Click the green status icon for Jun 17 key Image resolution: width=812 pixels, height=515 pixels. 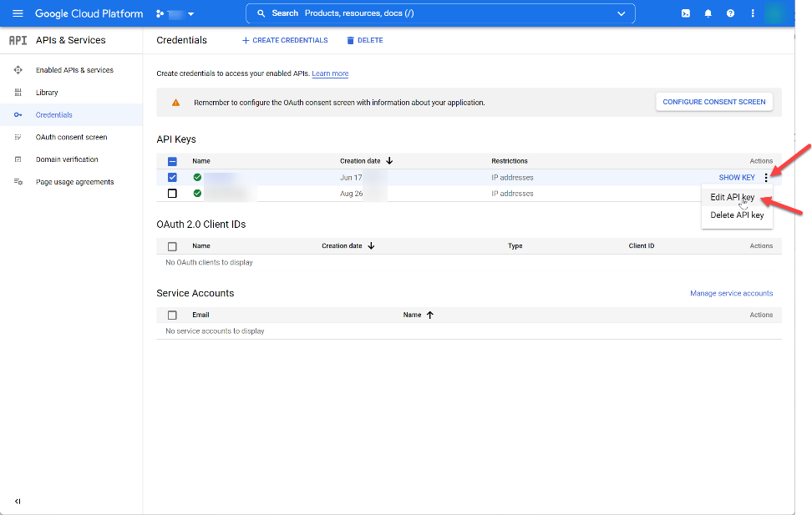coord(197,178)
